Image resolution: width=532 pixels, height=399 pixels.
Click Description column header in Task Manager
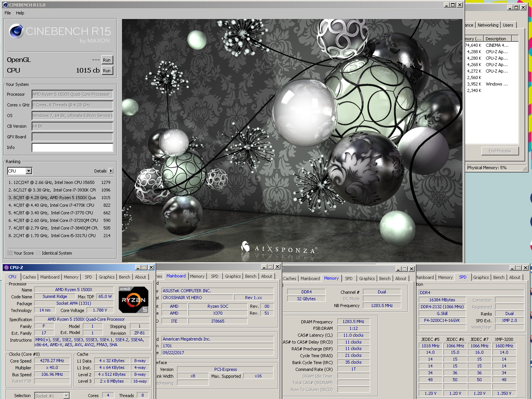point(498,39)
